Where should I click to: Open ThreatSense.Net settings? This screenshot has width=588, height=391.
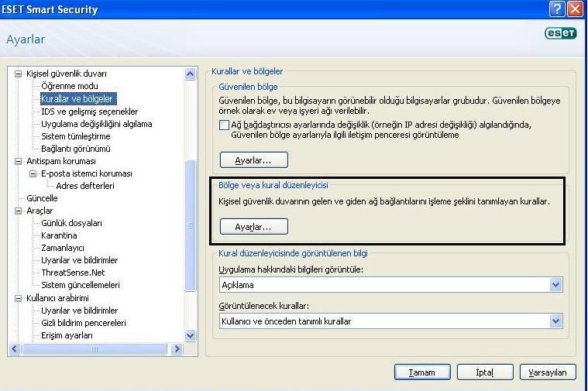pyautogui.click(x=73, y=273)
